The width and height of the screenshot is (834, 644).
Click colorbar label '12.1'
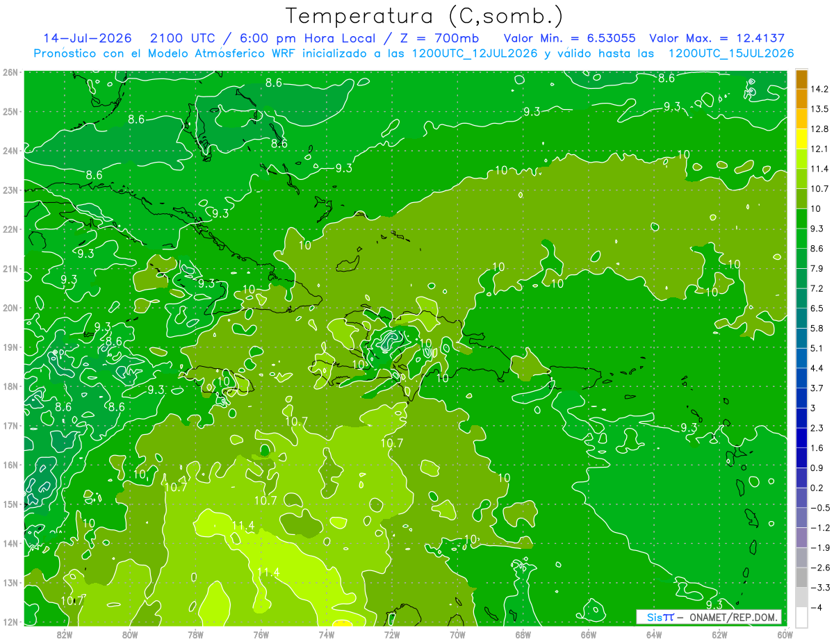pos(820,149)
